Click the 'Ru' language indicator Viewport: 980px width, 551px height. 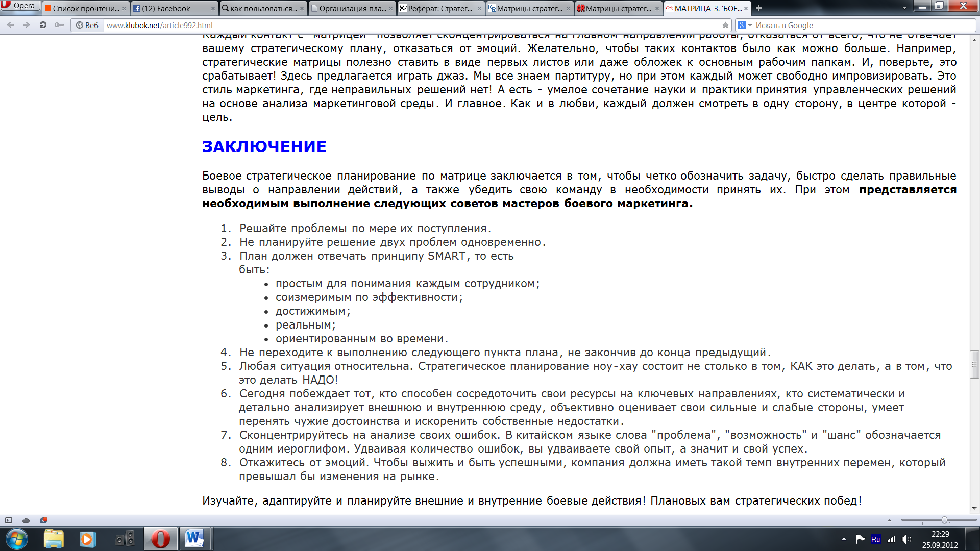875,539
